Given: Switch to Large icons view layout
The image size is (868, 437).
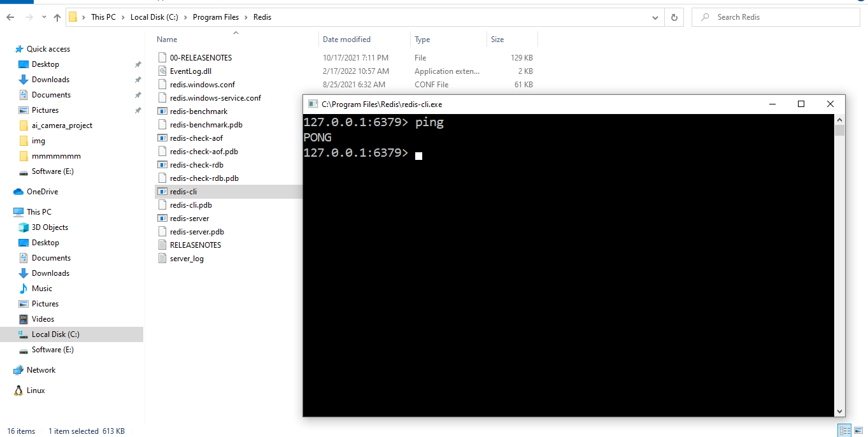Looking at the screenshot, I should [857, 431].
